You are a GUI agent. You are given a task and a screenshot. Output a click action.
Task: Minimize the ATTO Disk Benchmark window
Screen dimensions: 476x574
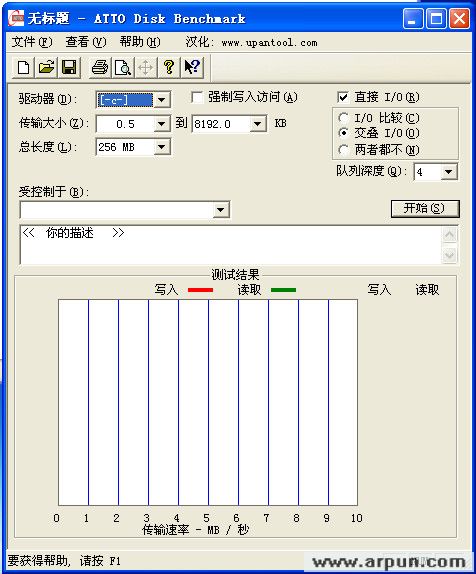[413, 18]
